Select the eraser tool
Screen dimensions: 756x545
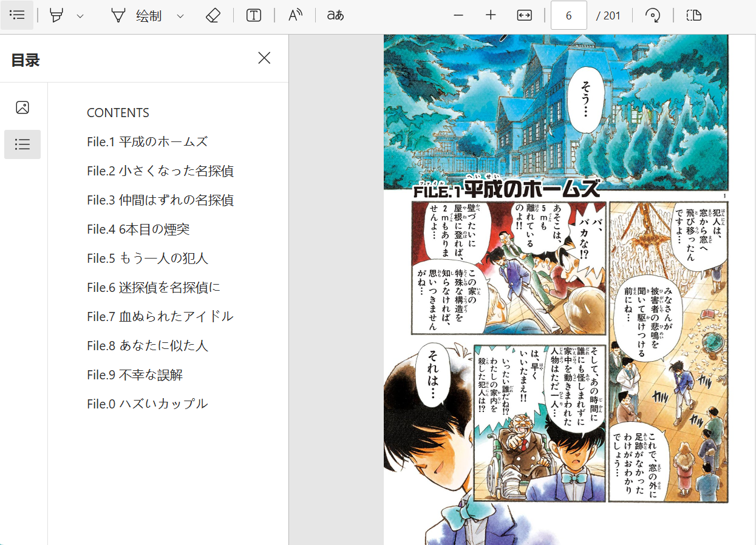(x=213, y=16)
